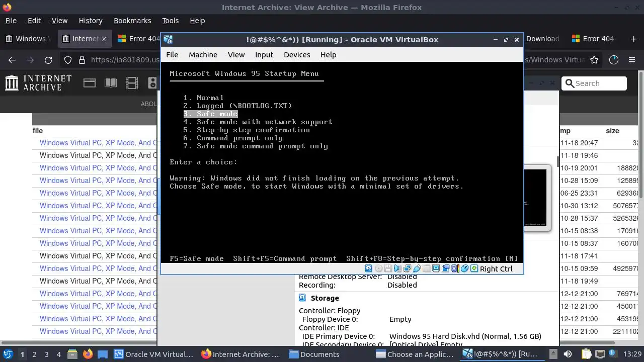Open VirtualBox VM Help menu
The width and height of the screenshot is (644, 362).
(328, 55)
